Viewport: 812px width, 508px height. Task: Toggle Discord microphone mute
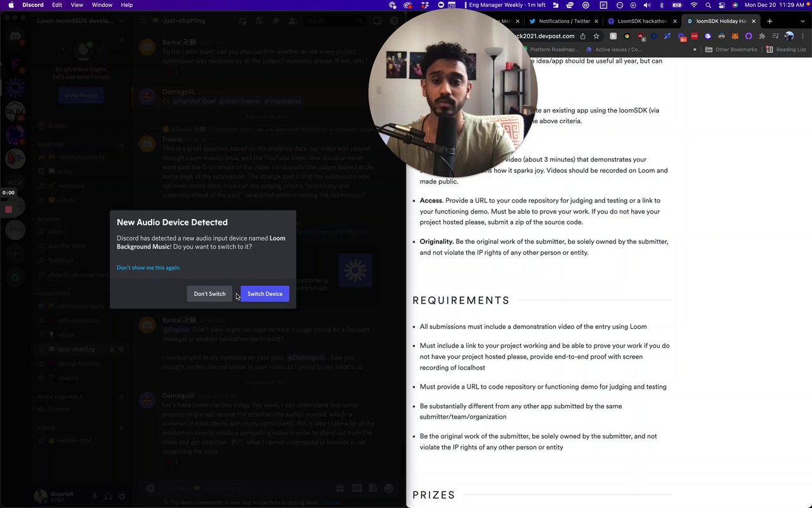[x=95, y=497]
